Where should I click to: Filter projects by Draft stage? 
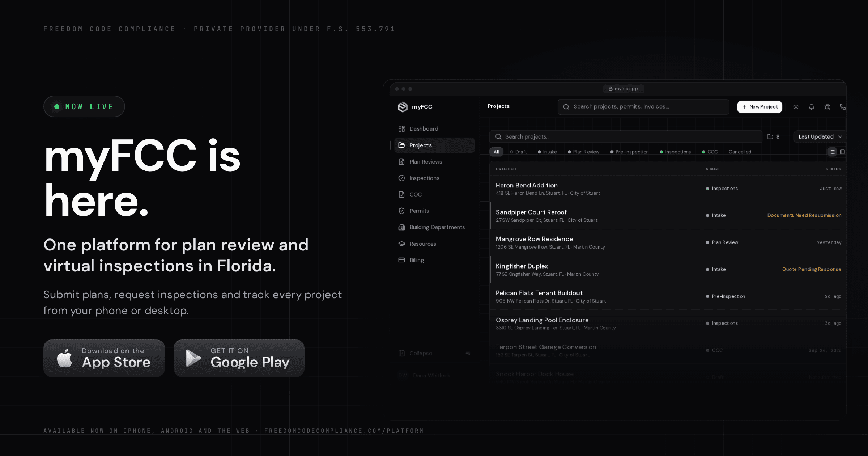tap(518, 152)
